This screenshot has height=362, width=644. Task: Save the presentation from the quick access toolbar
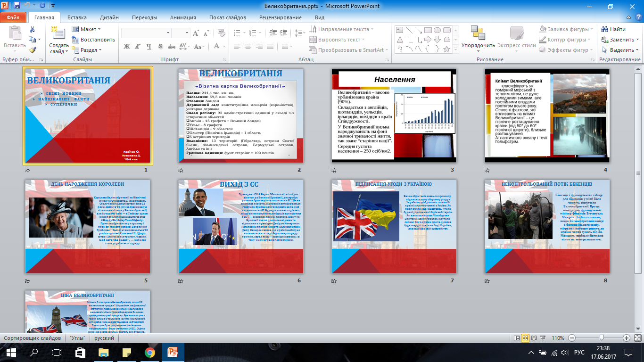17,6
